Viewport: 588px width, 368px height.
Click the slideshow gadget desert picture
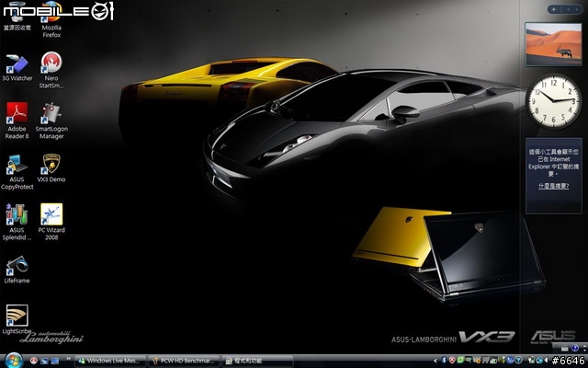tap(553, 43)
